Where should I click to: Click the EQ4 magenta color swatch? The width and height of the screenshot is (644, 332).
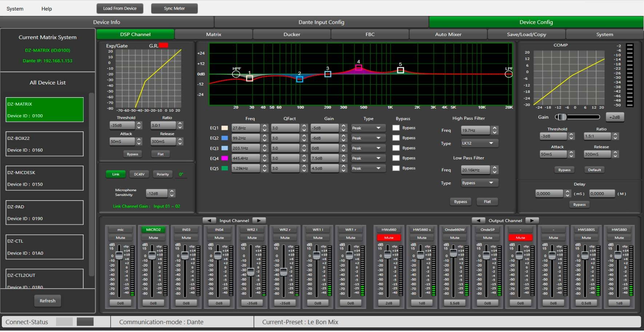[224, 158]
